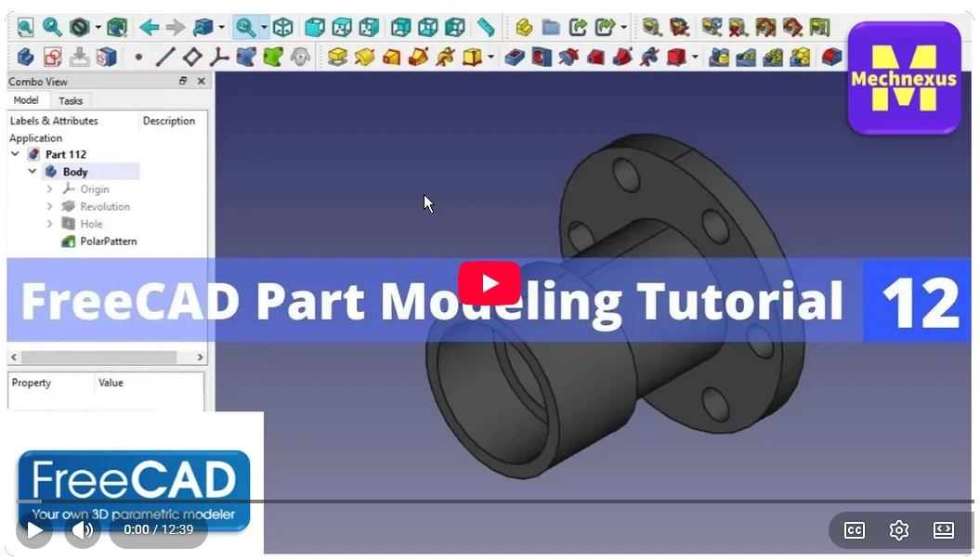980x560 pixels.
Task: Click the Hole tool icon
Action: [542, 58]
